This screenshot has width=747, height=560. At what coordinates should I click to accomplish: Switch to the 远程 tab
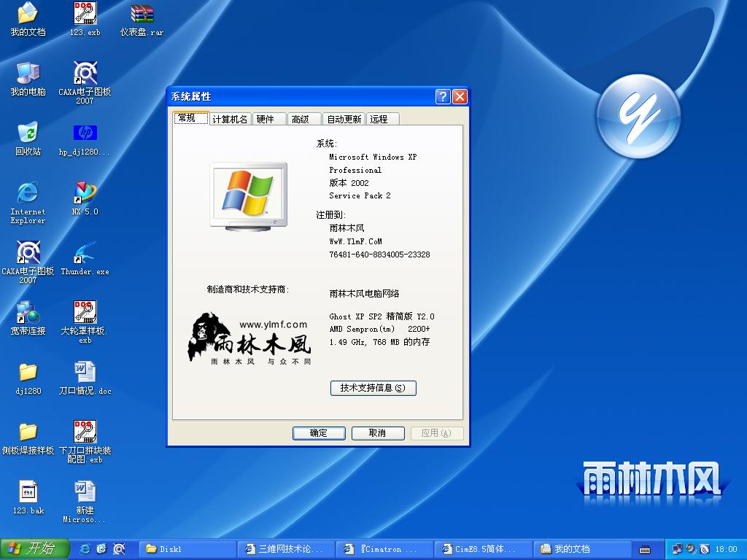tap(382, 119)
